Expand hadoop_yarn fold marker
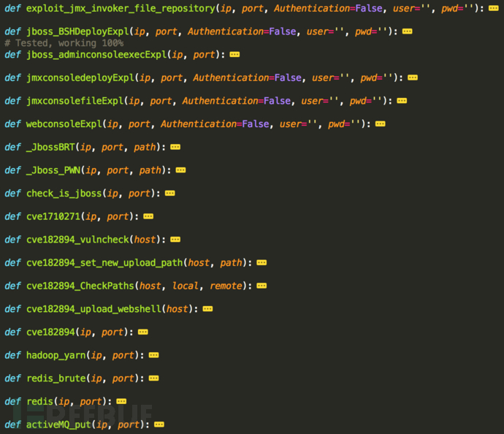The height and width of the screenshot is (434, 504). (x=153, y=355)
